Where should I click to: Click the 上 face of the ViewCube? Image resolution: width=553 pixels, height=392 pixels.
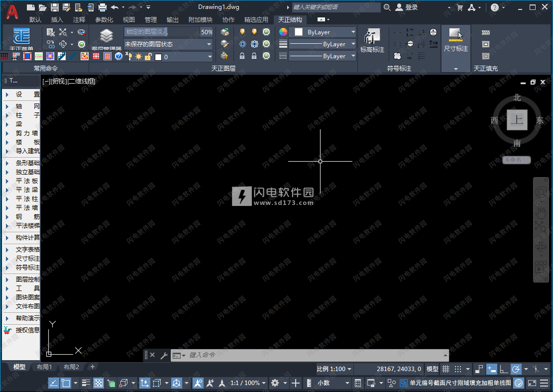point(517,120)
